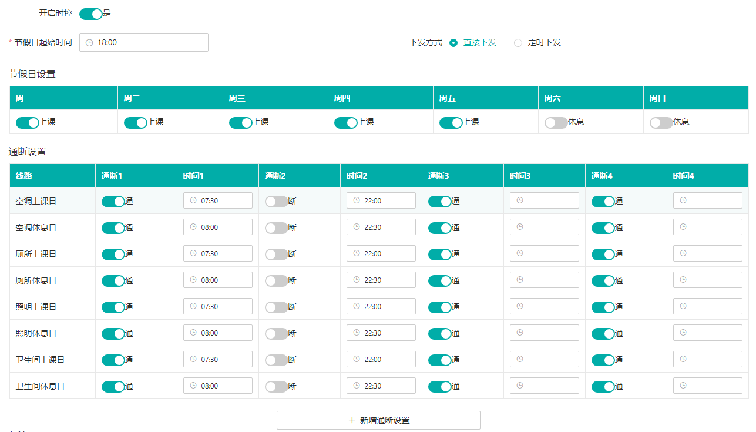Click clock icon in 空调上课日 时间2 field
The image size is (756, 432).
356,200
